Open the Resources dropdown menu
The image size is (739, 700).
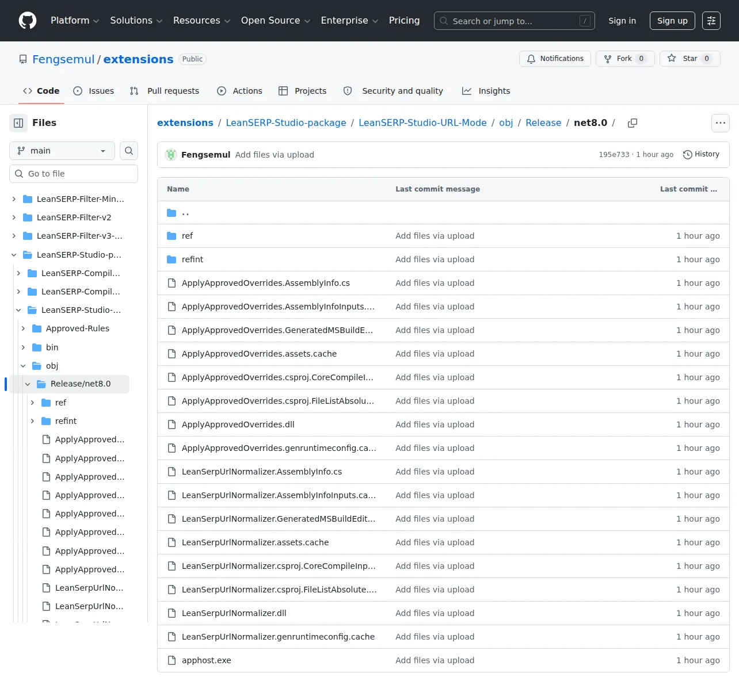201,21
